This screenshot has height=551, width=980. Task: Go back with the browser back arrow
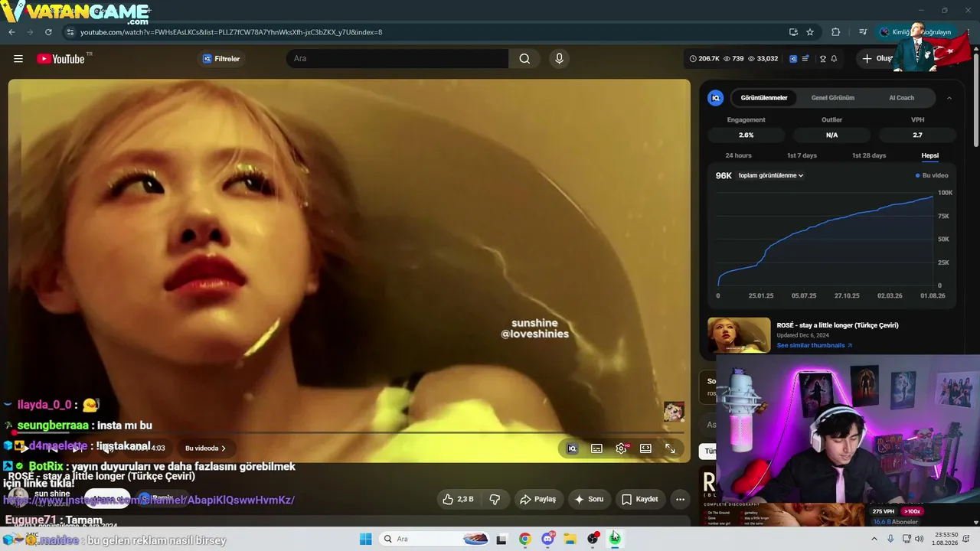click(x=11, y=32)
